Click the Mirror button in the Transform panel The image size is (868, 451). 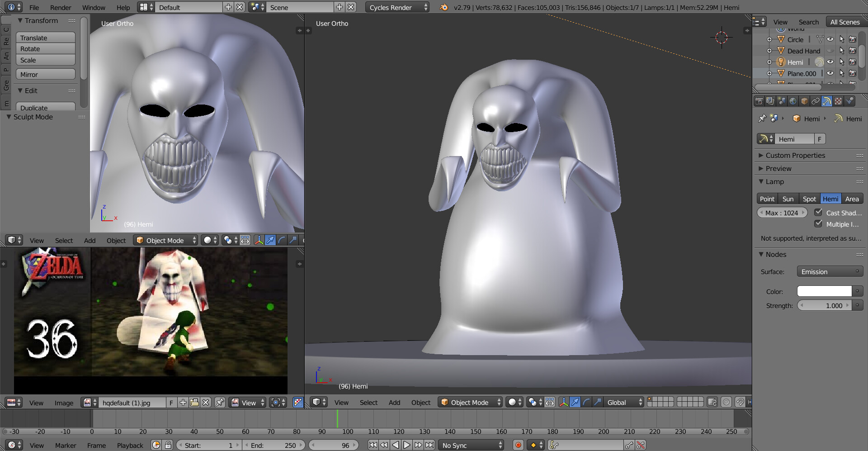45,74
